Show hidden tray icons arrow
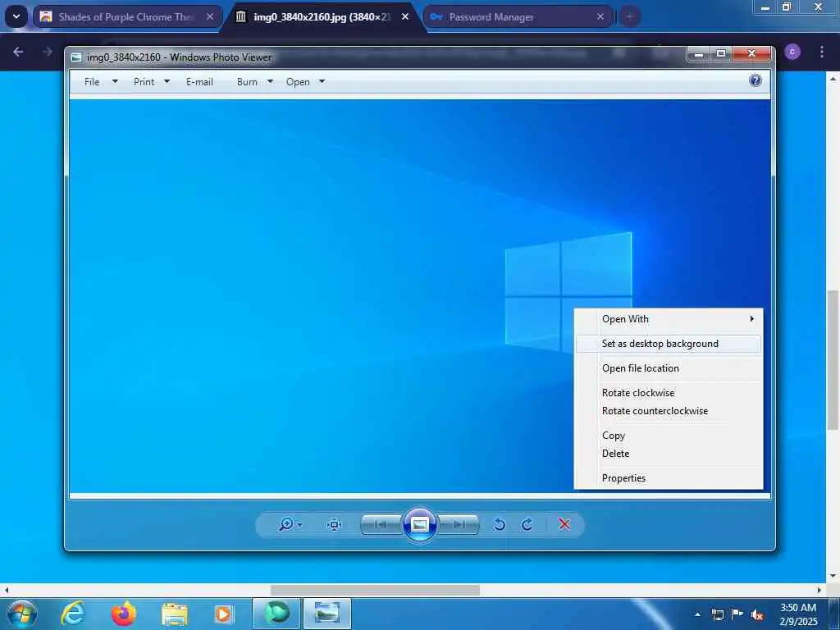Image resolution: width=840 pixels, height=630 pixels. pos(697,614)
